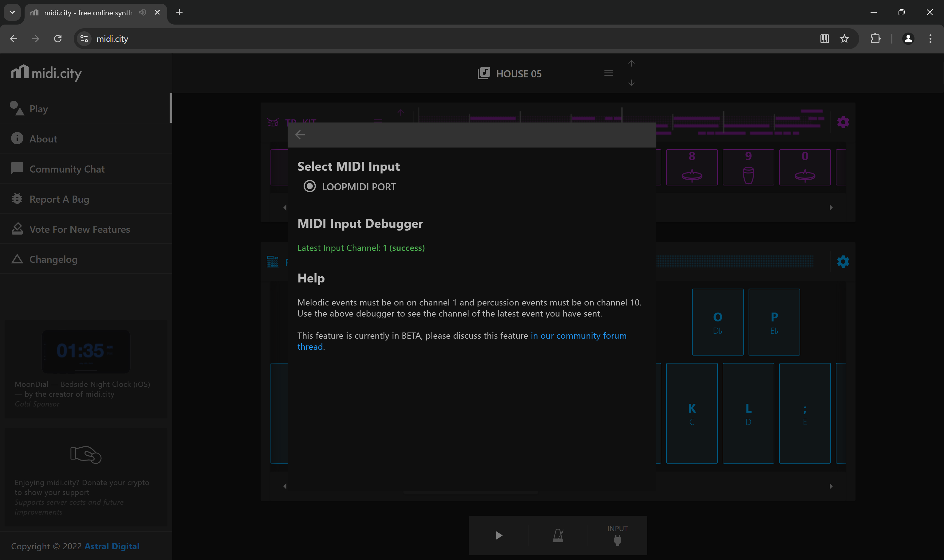944x560 pixels.
Task: Open the tab search dropdown
Action: coord(12,13)
